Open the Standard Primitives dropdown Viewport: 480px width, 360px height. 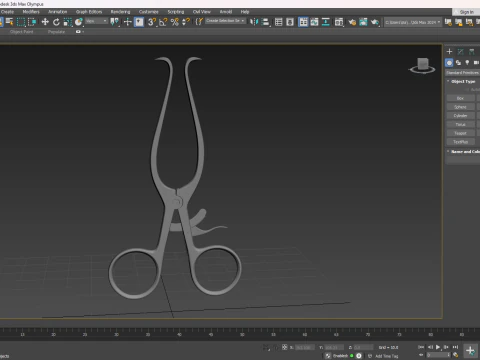point(463,73)
